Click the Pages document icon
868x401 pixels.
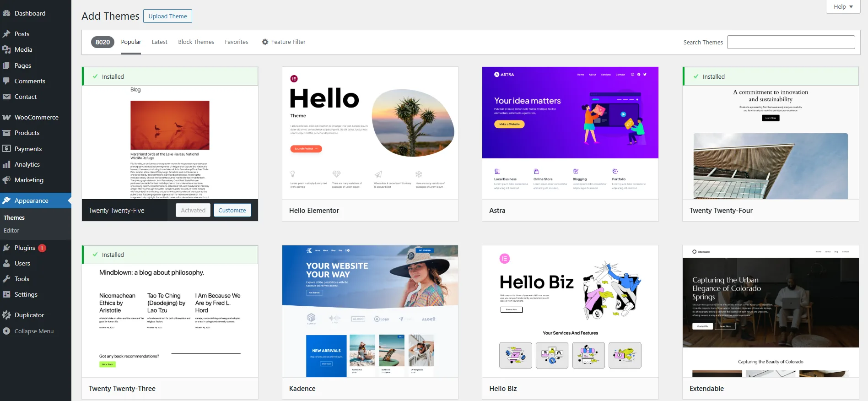coord(6,65)
